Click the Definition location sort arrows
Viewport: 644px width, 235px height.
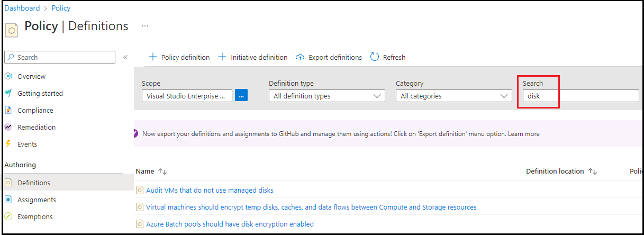coord(592,171)
